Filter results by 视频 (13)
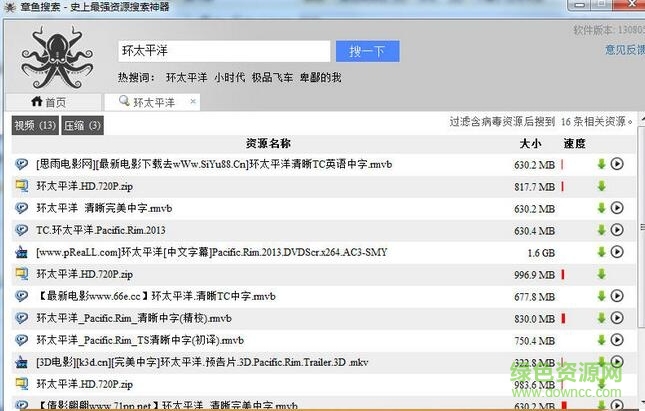Screen dimensions: 645x411 tap(35, 125)
